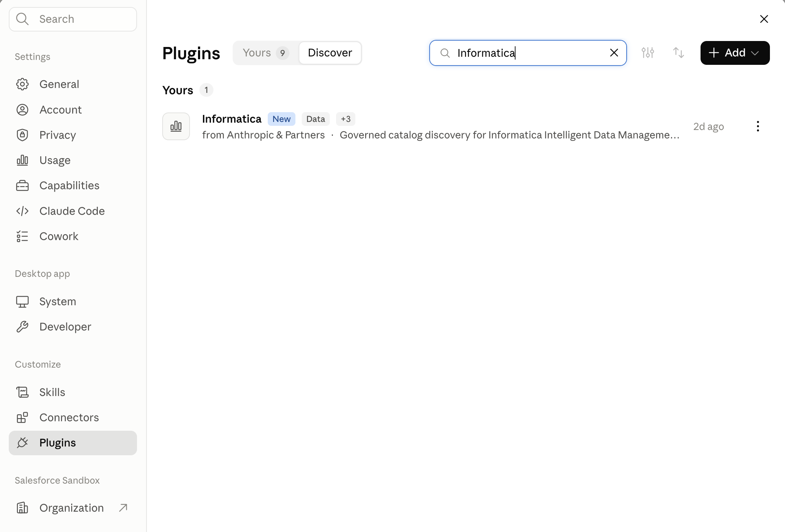
Task: Click the Yours section count badge 1
Action: 206,90
